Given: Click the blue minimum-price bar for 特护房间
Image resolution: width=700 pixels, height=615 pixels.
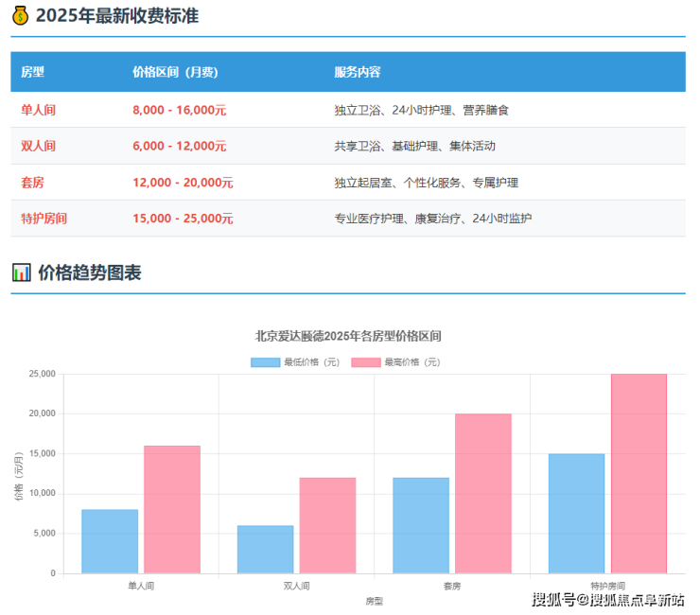Looking at the screenshot, I should coord(576,513).
